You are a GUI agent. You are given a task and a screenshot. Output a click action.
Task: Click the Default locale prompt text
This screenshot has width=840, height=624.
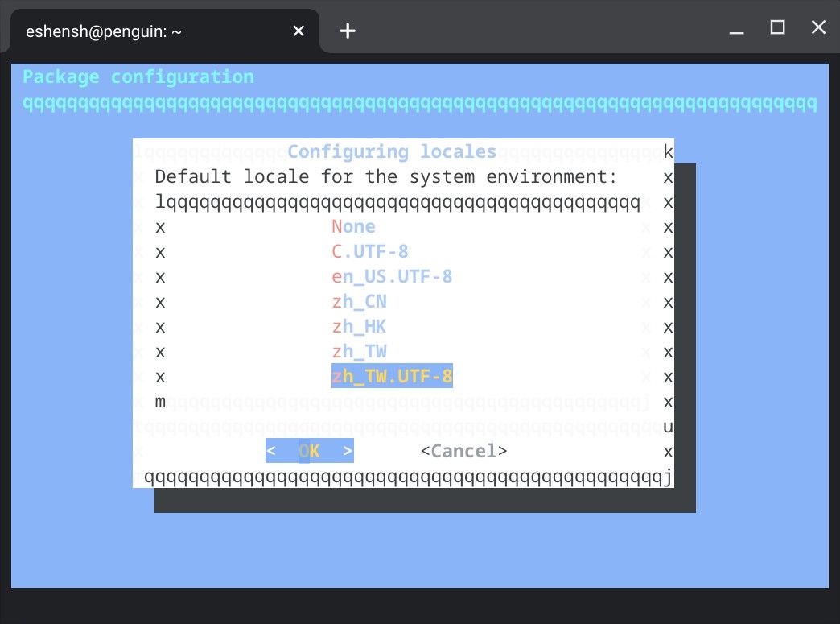pos(386,176)
